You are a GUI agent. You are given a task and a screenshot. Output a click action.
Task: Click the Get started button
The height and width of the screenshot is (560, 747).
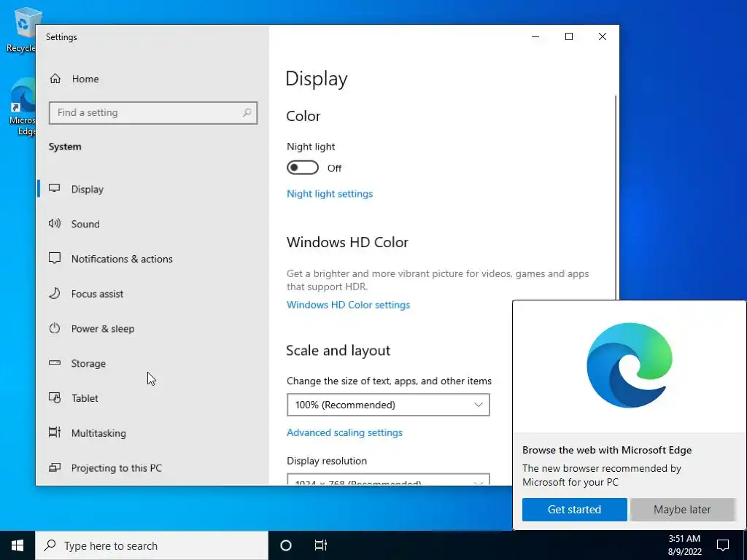575,510
